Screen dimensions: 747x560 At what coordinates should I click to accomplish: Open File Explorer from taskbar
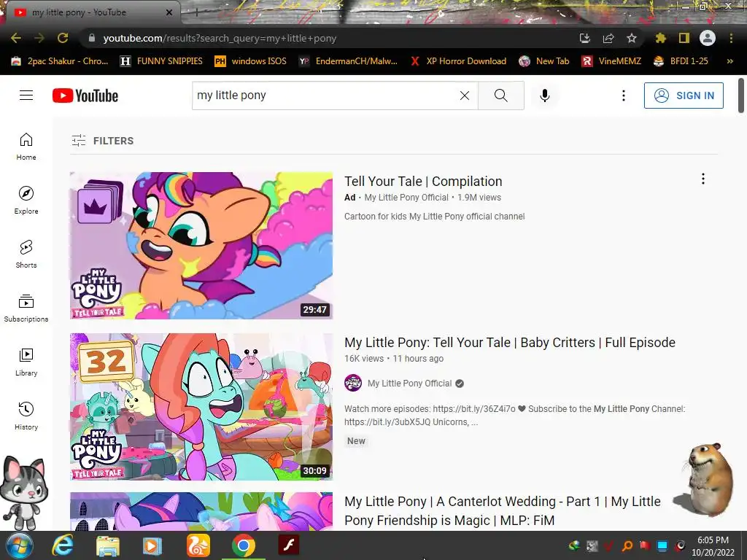click(108, 545)
